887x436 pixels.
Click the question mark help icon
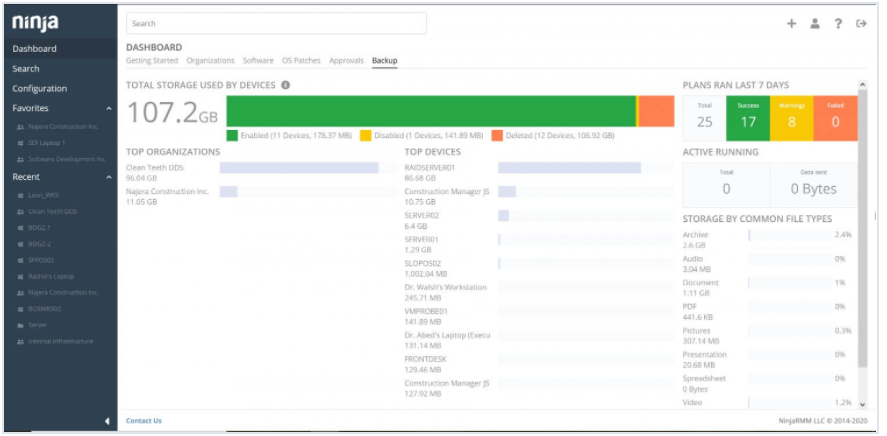tap(838, 24)
